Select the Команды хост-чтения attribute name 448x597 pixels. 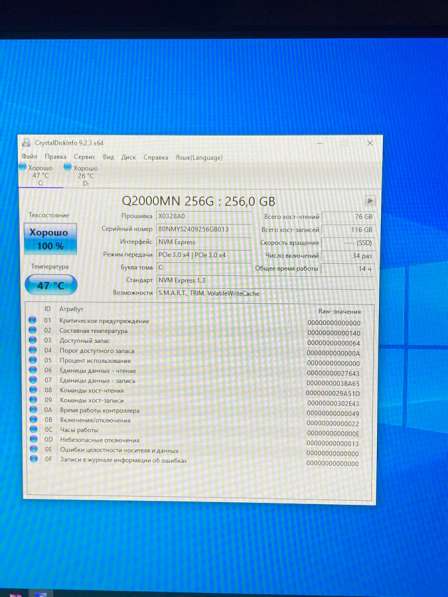[x=92, y=390]
